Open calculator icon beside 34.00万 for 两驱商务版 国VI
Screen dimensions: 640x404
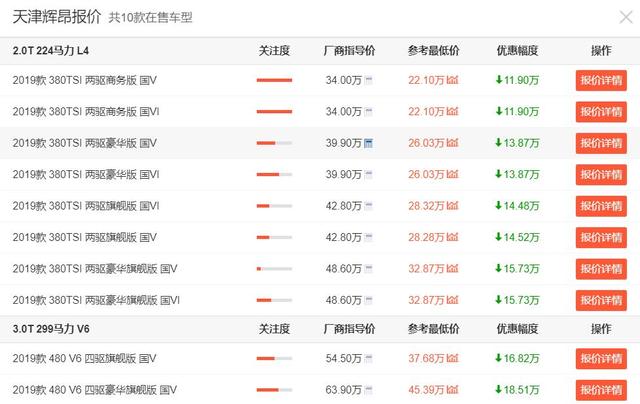368,111
